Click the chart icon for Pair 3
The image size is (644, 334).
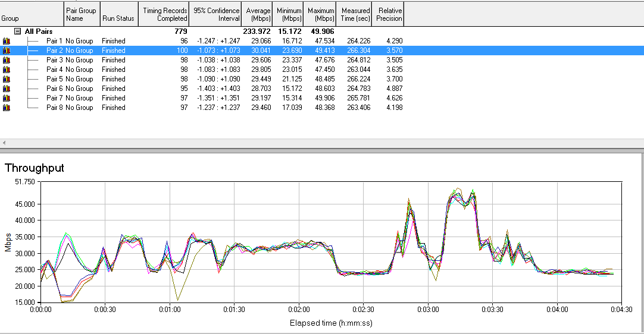point(6,60)
